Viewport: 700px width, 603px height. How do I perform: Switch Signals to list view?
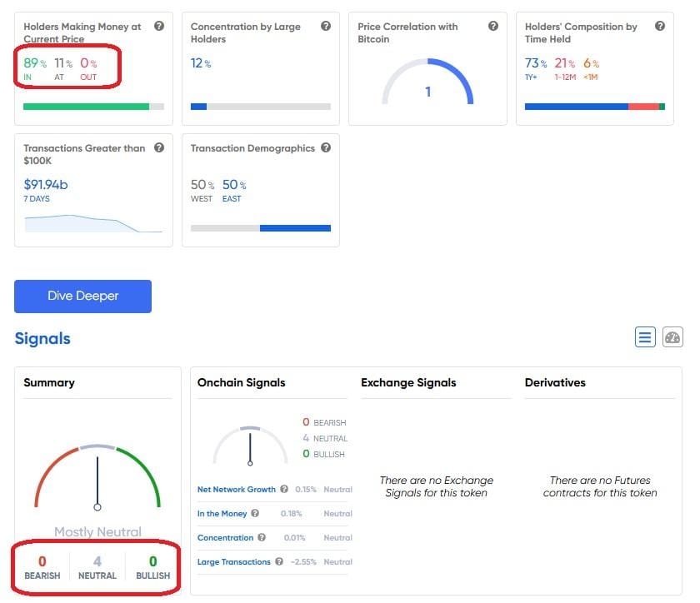tap(645, 337)
